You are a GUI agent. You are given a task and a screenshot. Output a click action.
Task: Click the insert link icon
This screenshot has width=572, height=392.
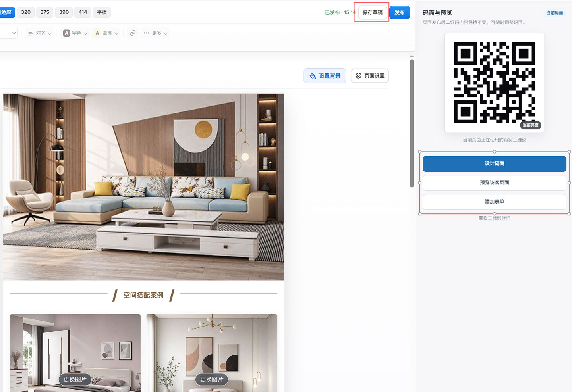click(133, 33)
